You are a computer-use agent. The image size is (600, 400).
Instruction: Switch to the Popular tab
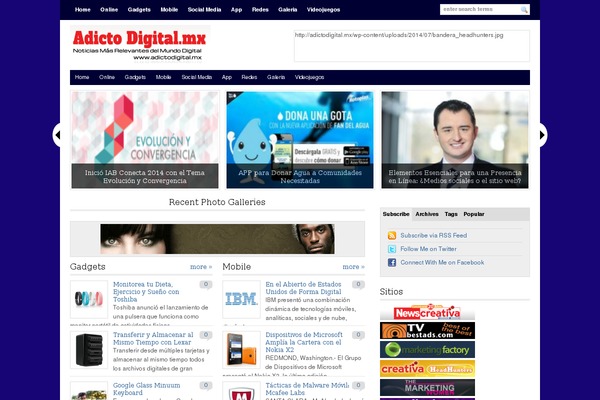(474, 214)
